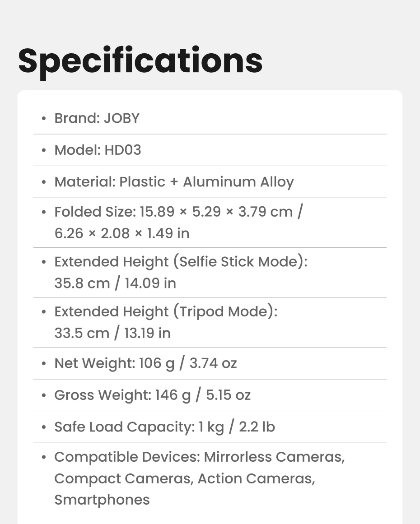Click the Net Weight: 106 g row
This screenshot has height=524, width=420.
(x=210, y=363)
